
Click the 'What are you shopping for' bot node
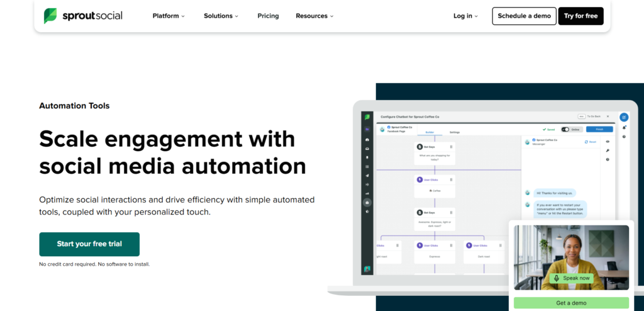(435, 154)
